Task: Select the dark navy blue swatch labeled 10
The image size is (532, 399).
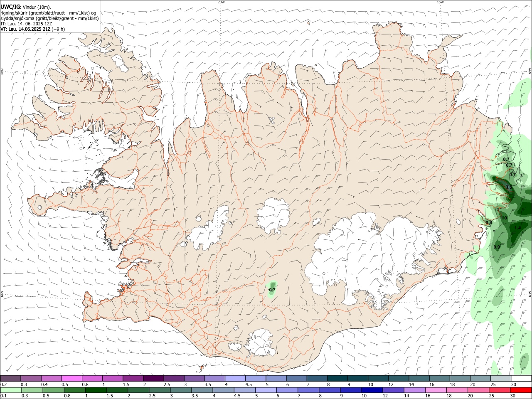Action: [372, 390]
